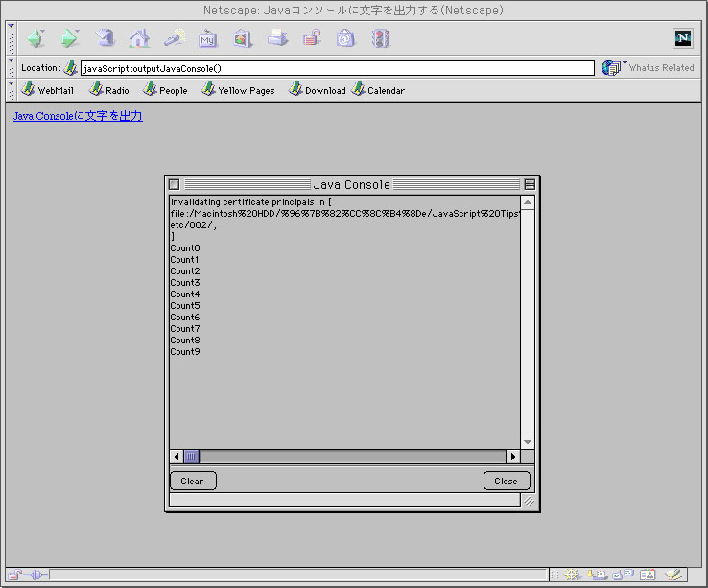Go back with the Back arrow
This screenshot has height=588, width=708.
click(35, 38)
